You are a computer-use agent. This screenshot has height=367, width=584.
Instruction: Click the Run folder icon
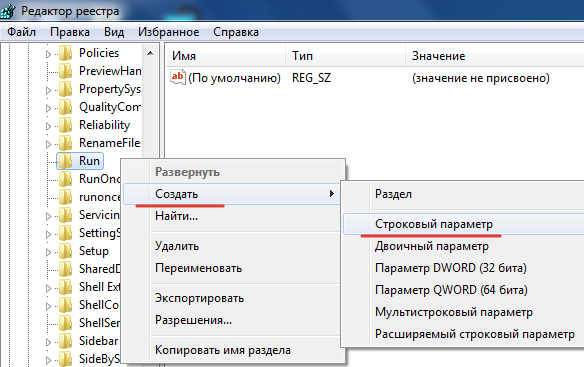66,161
